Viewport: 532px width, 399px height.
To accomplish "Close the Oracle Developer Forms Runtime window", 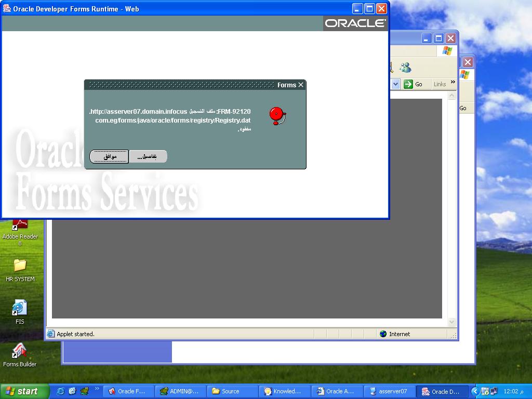I will [382, 9].
